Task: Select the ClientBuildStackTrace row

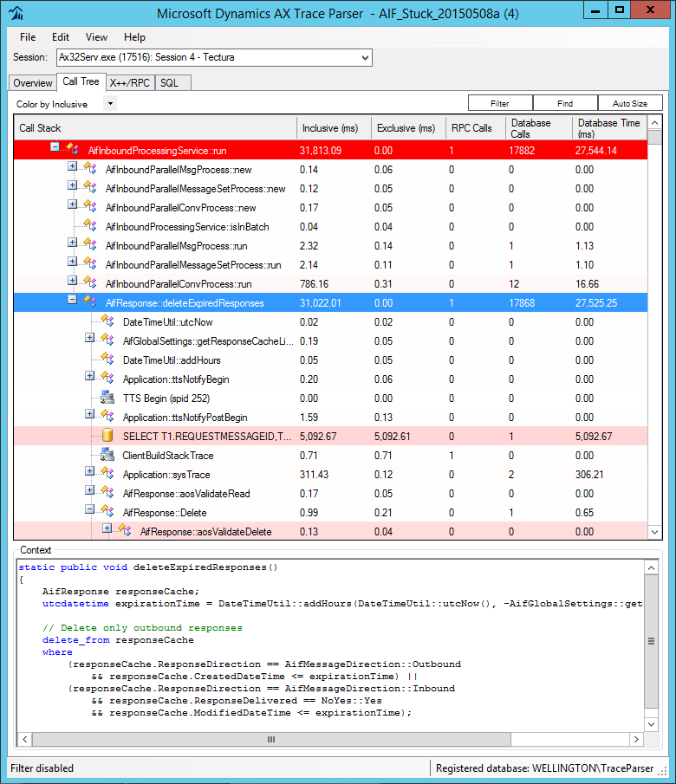Action: (330, 456)
